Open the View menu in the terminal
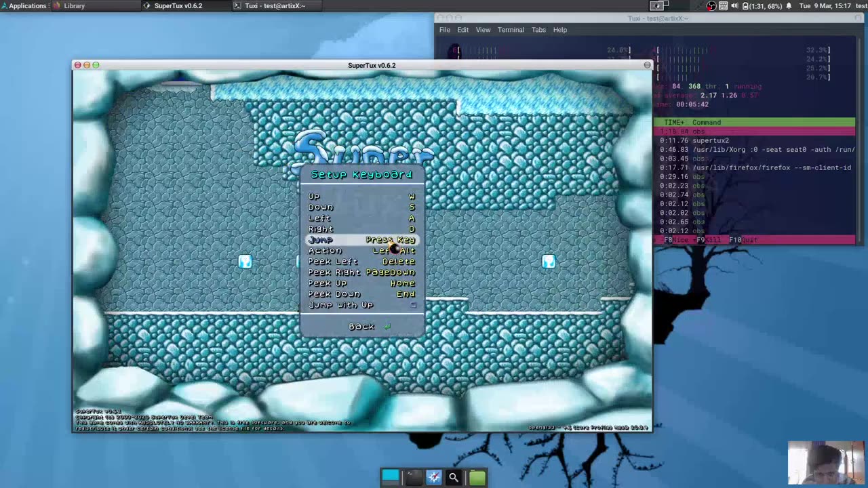868x488 pixels. pos(483,30)
